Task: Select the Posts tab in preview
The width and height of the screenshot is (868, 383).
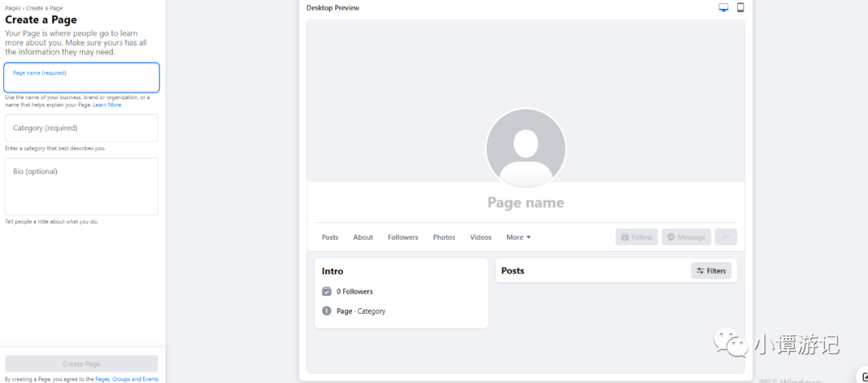Action: [330, 237]
